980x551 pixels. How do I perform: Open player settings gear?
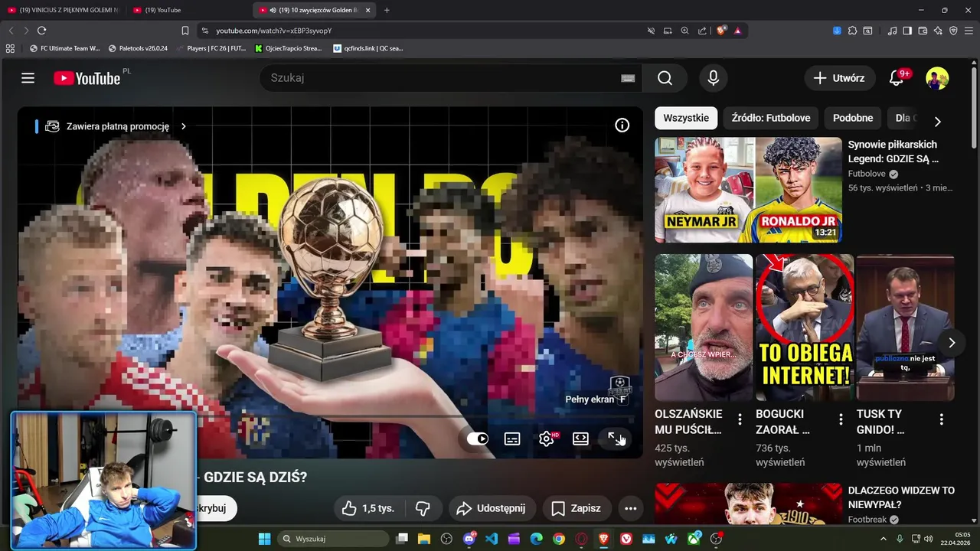tap(547, 439)
